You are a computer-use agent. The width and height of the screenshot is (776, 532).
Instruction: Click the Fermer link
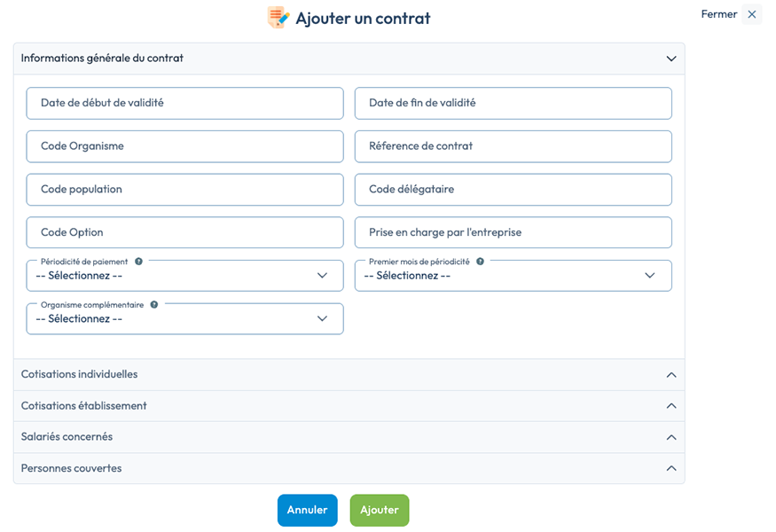(719, 14)
